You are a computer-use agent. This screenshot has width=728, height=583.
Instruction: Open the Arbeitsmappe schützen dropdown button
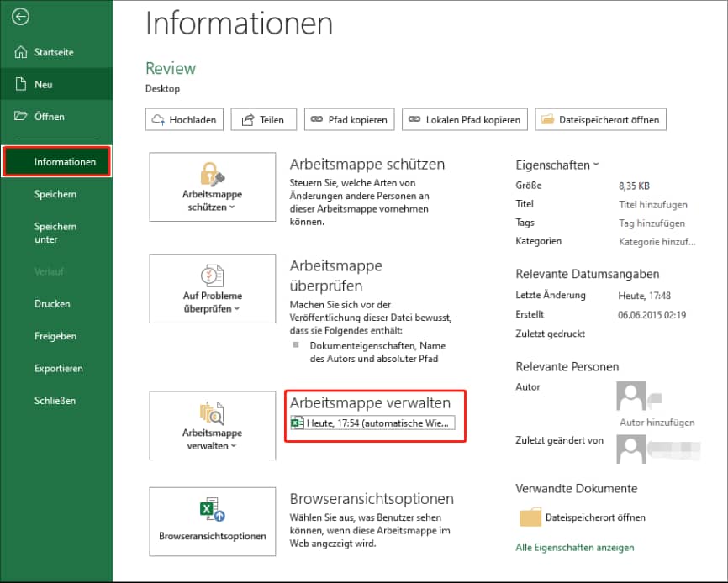click(x=212, y=186)
